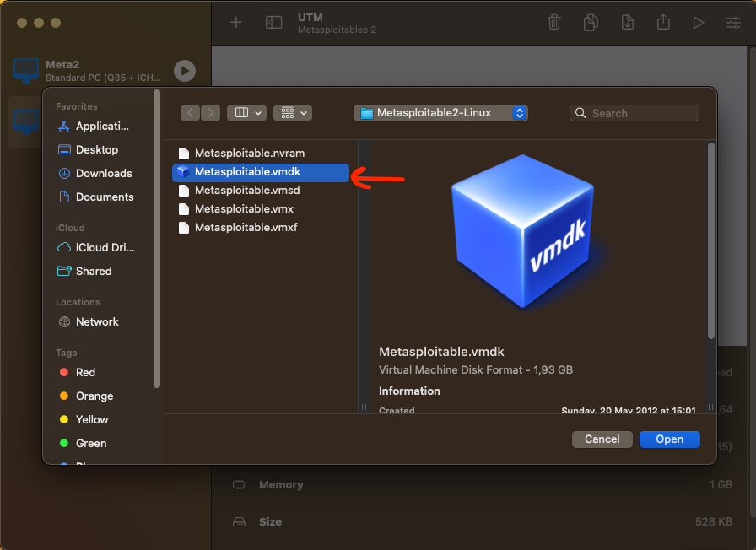Click the Search field in file dialog
The image size is (756, 550).
634,113
